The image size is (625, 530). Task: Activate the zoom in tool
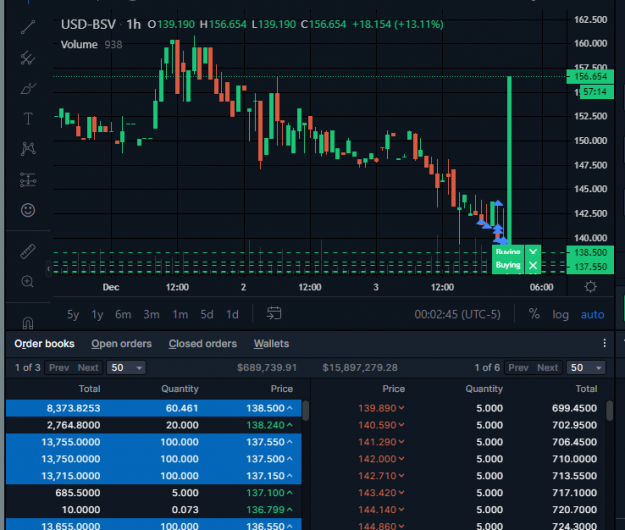pos(28,282)
